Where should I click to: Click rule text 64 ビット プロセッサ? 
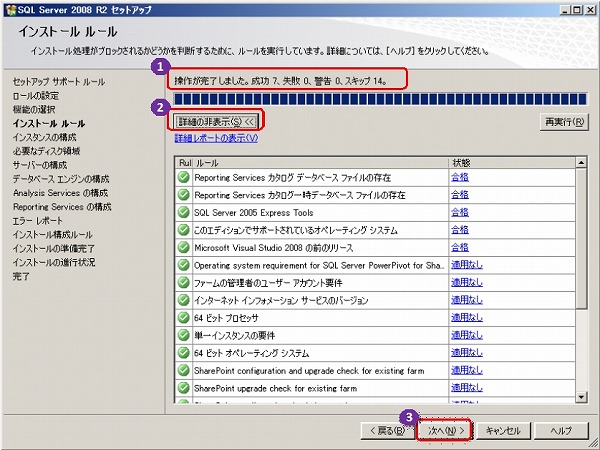(x=226, y=318)
